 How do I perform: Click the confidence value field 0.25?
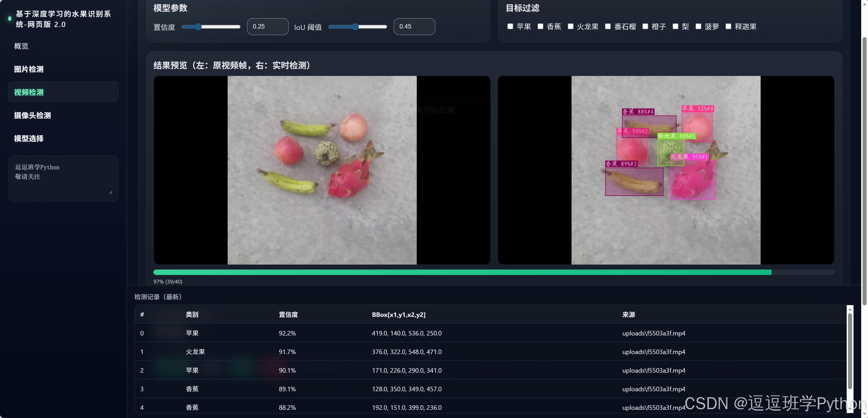[268, 27]
